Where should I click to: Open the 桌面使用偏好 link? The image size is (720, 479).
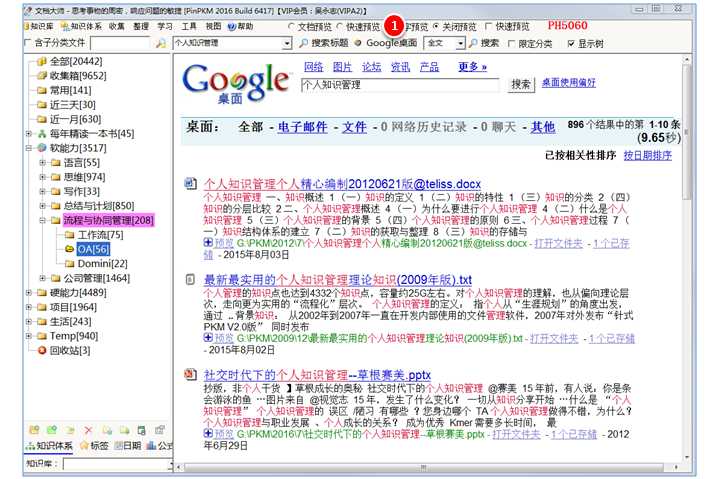pos(568,83)
